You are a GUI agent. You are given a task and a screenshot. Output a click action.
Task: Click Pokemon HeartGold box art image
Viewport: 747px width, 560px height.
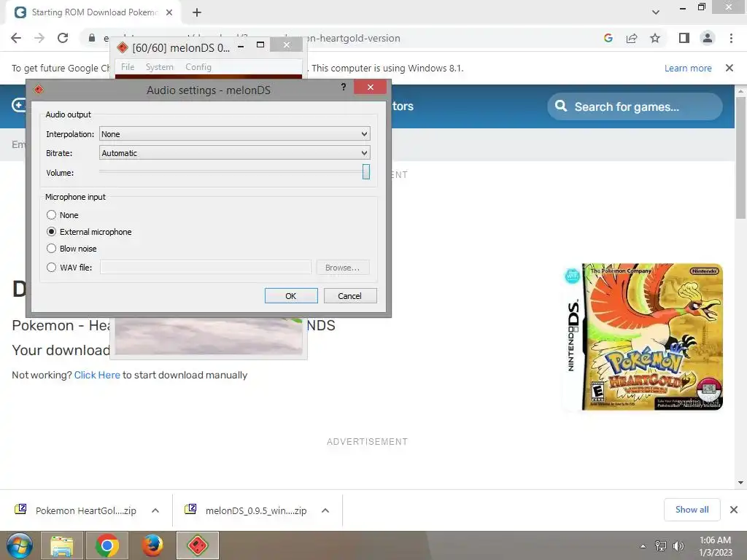tap(643, 337)
